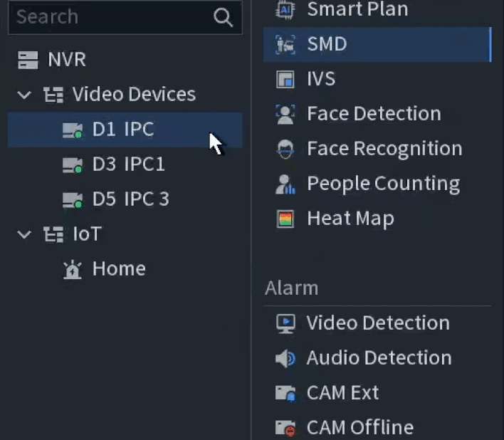Click the Audio Detection speaker icon
504x440 pixels.
click(x=285, y=358)
